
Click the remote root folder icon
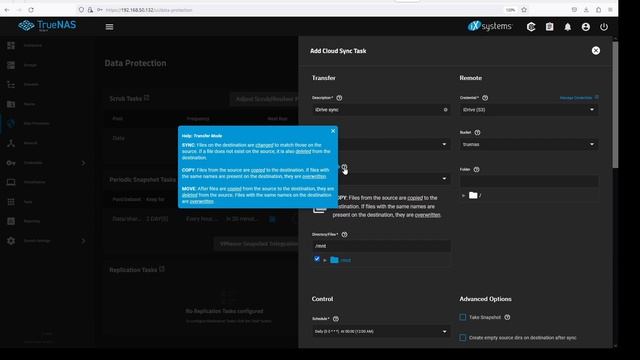(473, 196)
